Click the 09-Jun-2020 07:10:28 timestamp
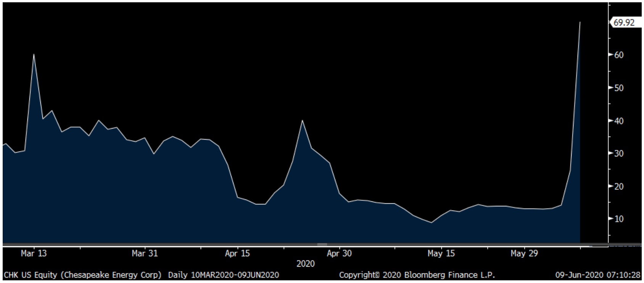Viewport: 644px width, 283px height. (x=597, y=275)
